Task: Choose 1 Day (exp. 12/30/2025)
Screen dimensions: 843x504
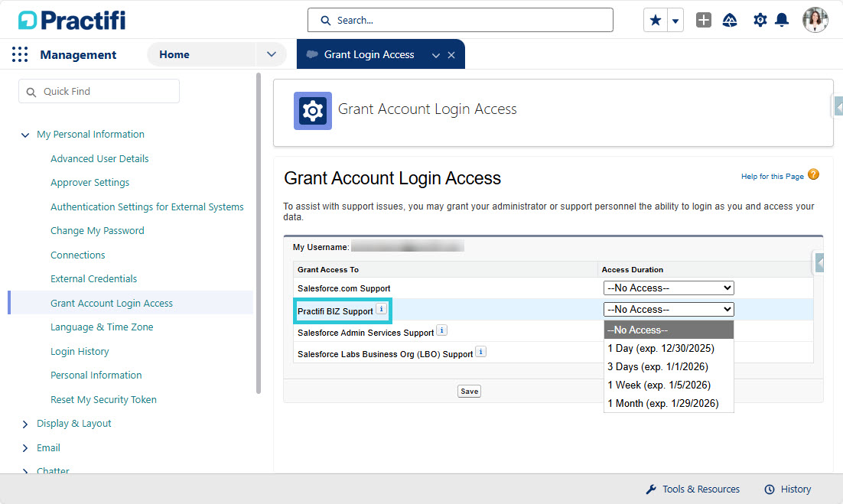Action: pos(669,348)
